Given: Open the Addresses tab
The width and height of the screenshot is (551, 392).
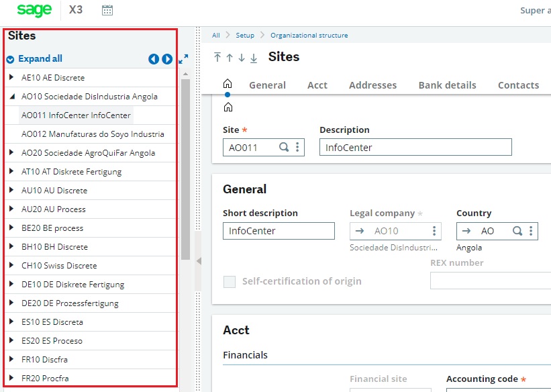Looking at the screenshot, I should coord(372,85).
